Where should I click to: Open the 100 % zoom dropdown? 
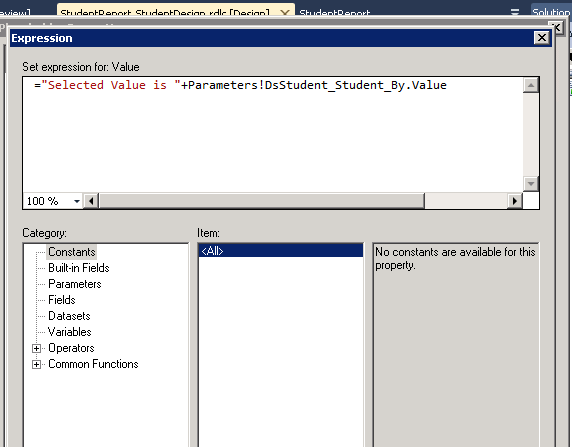coord(77,201)
